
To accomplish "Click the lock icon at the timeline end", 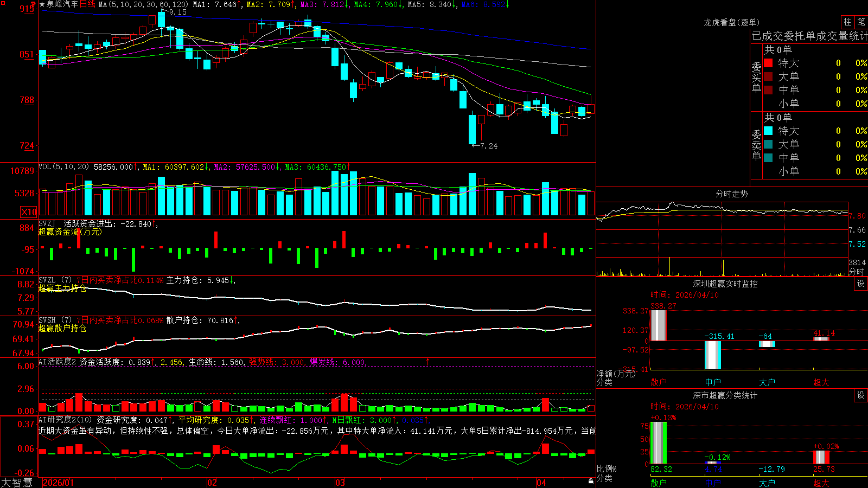I will coord(591,481).
